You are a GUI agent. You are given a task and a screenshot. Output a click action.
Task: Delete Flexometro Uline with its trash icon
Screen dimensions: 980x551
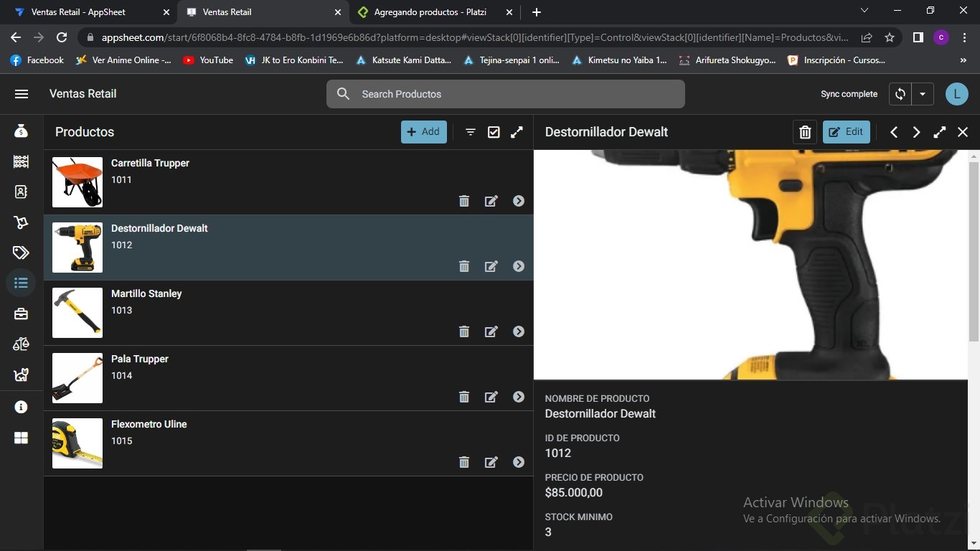(464, 462)
